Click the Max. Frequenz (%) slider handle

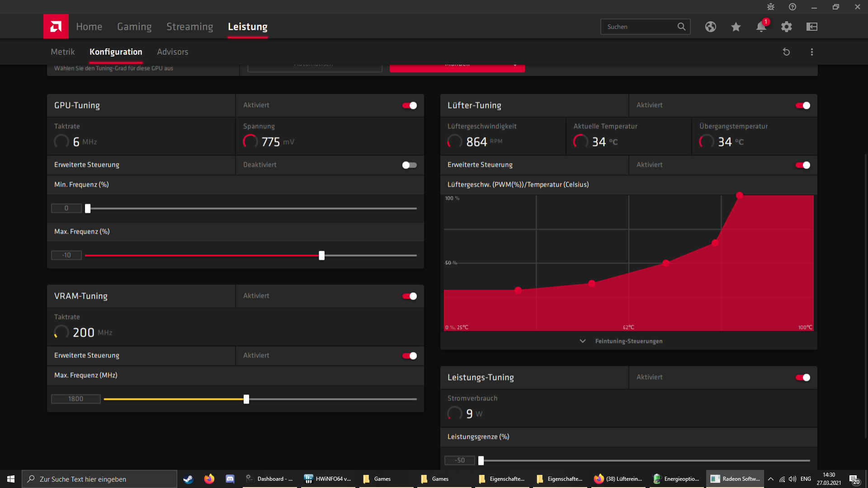[x=322, y=255]
